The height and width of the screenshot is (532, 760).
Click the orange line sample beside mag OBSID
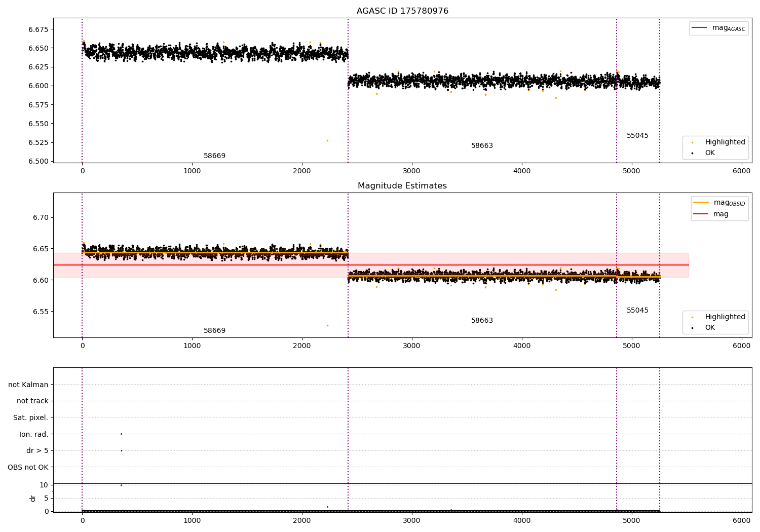pyautogui.click(x=701, y=203)
